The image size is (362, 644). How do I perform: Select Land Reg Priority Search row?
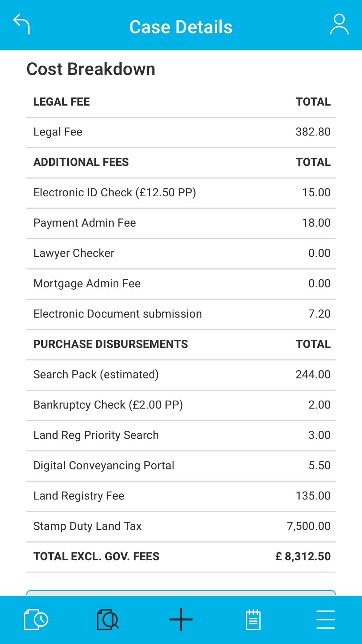181,436
